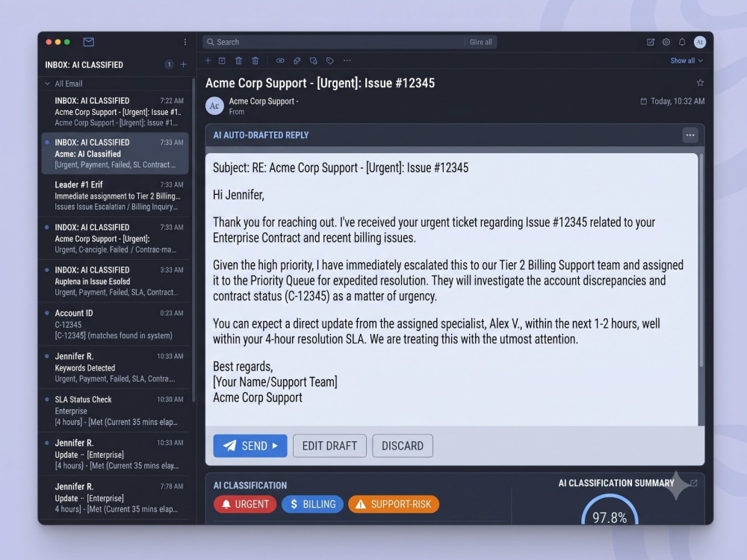Click the unread count badge showing 1
The width and height of the screenshot is (747, 560).
pyautogui.click(x=169, y=64)
